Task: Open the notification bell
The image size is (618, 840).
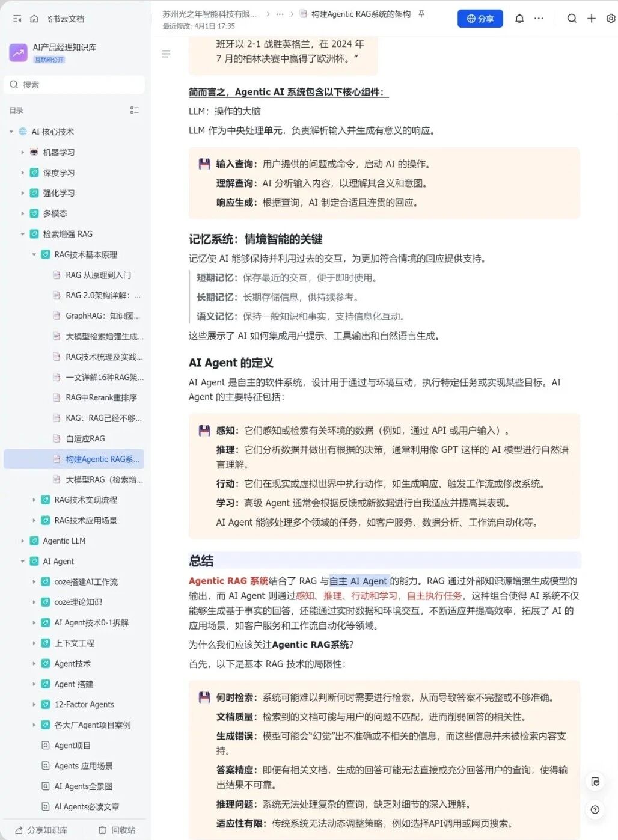Action: coord(519,19)
